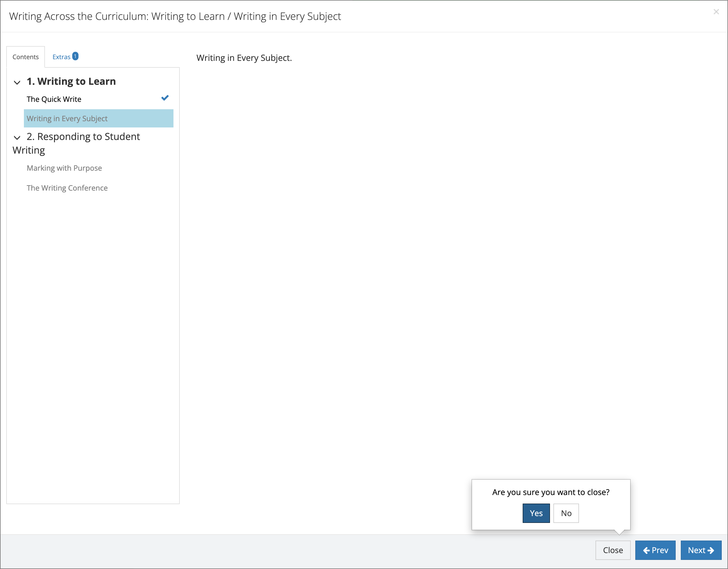Click the Close button in footer
The width and height of the screenshot is (728, 569).
pos(613,550)
